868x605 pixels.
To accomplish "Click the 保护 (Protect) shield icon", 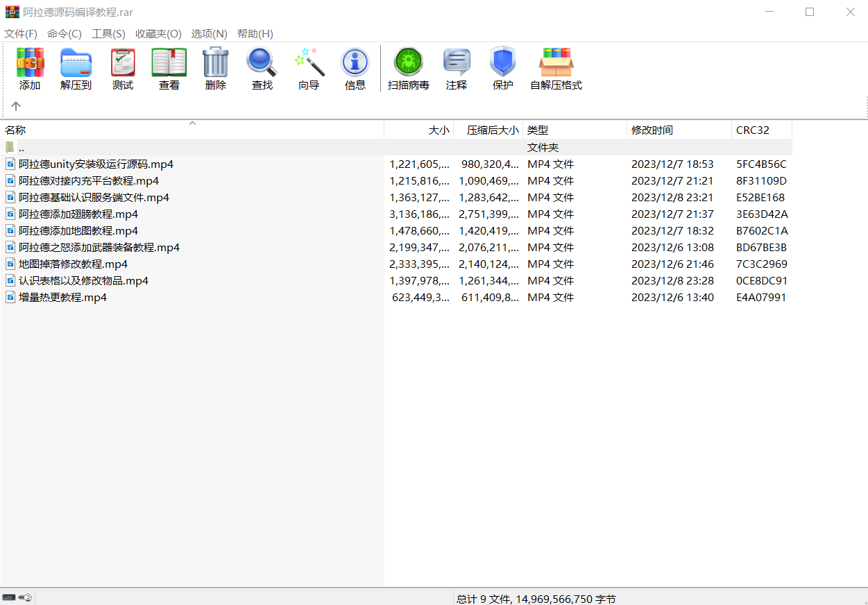I will pos(503,69).
